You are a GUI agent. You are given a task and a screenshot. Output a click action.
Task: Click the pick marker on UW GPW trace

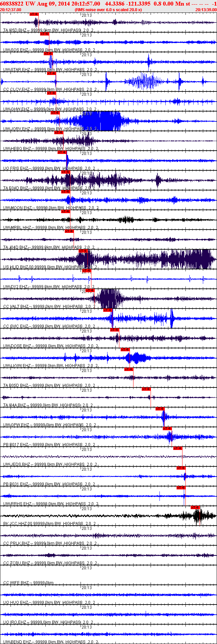pyautogui.click(x=160, y=409)
